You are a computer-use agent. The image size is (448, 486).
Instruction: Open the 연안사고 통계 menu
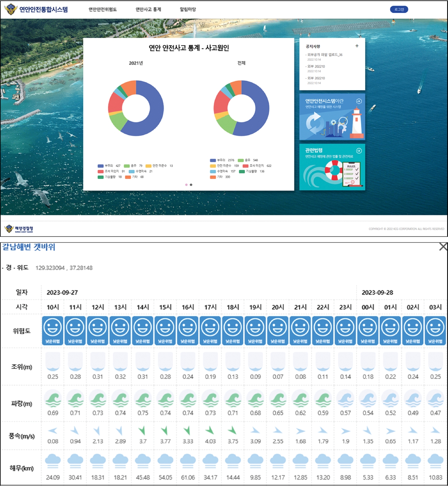click(x=148, y=9)
